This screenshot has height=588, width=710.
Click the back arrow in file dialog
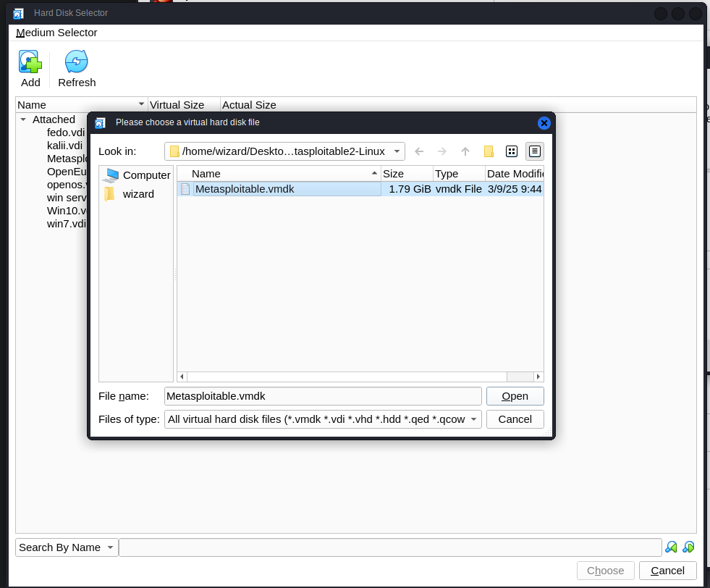click(419, 151)
